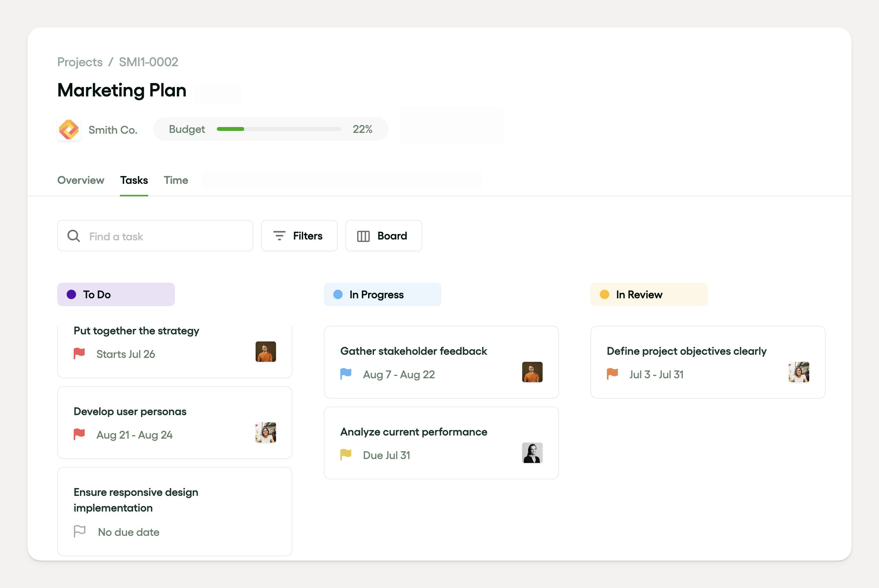Click the Budget progress bar
Viewport: 879px width, 588px height.
tap(278, 129)
